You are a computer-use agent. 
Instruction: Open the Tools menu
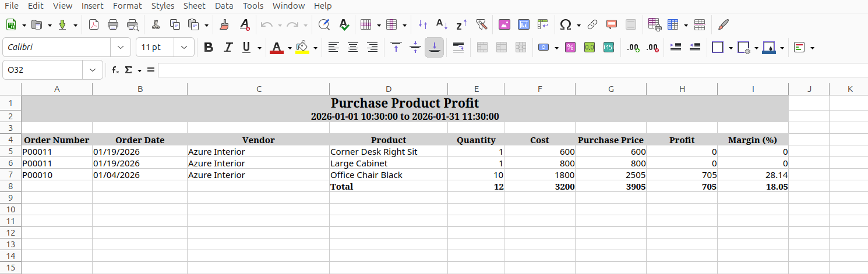(x=253, y=6)
